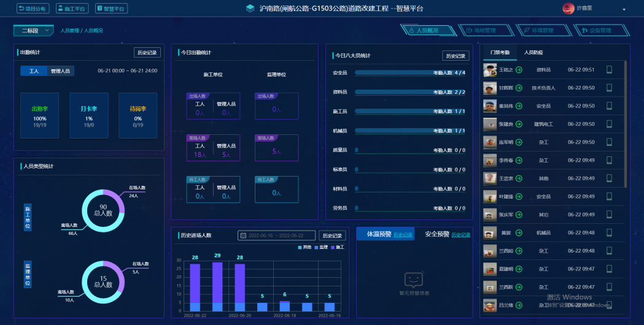The image size is (644, 325).
Task: Click the 2022-06-21 bar labeled 29
Action: (x=217, y=286)
